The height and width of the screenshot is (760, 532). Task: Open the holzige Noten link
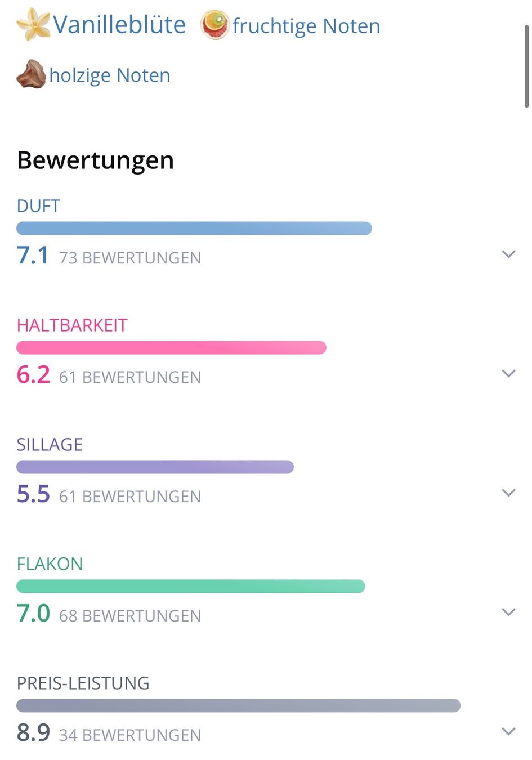[x=110, y=75]
